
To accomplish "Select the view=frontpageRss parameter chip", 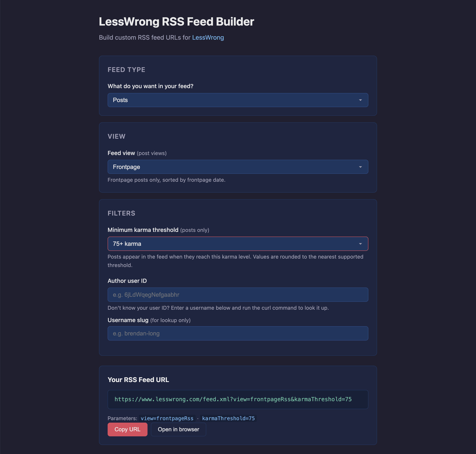I will pos(167,418).
